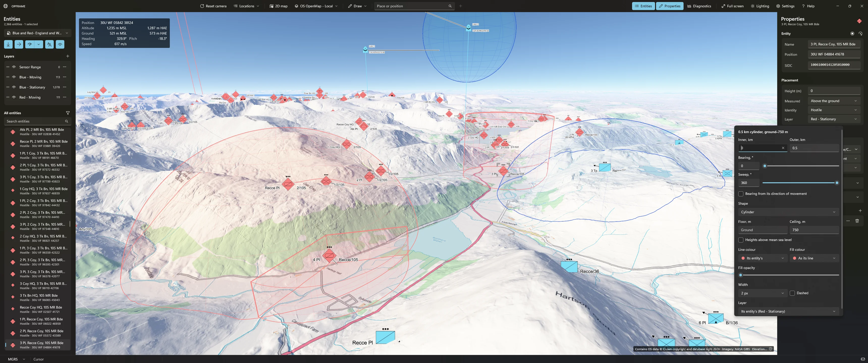Open the Locations menu

247,6
